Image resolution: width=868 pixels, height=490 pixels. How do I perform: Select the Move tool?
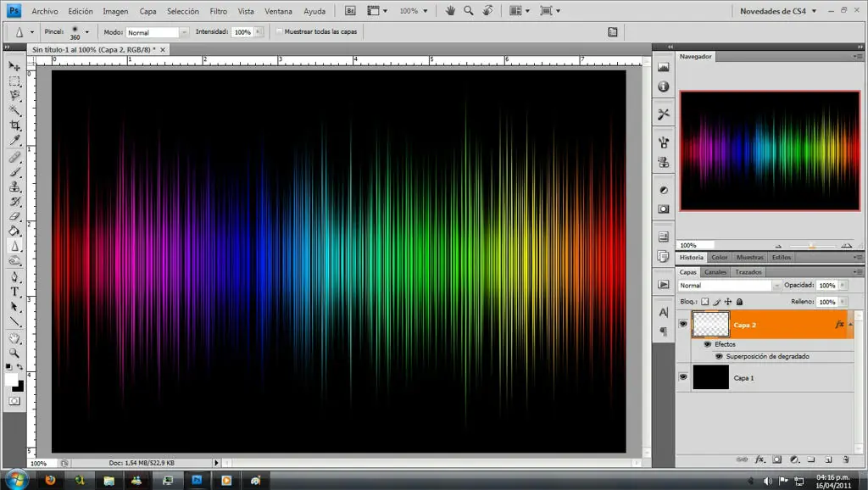[14, 65]
